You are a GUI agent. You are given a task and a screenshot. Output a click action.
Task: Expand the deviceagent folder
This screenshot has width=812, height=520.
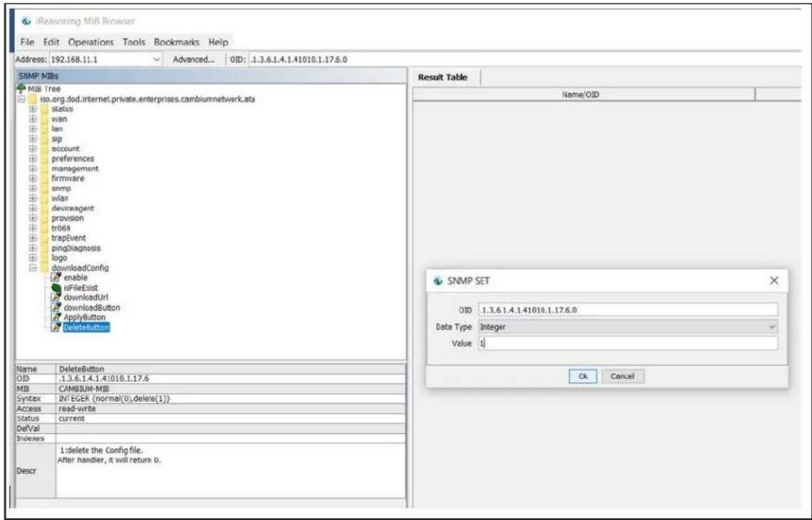(33, 208)
